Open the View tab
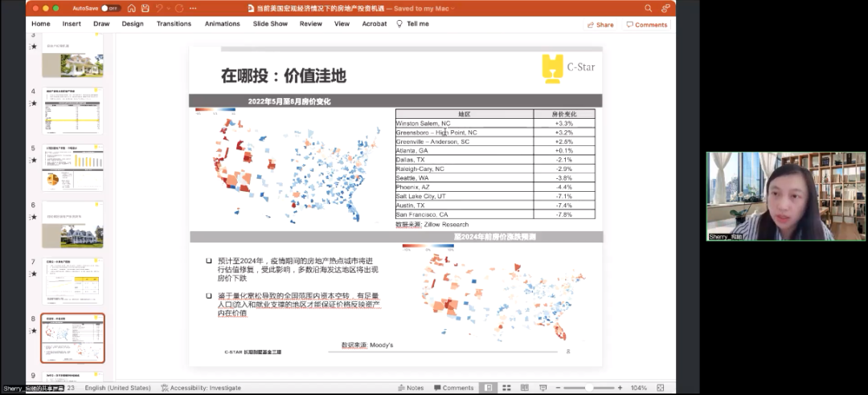The image size is (868, 395). (x=342, y=24)
